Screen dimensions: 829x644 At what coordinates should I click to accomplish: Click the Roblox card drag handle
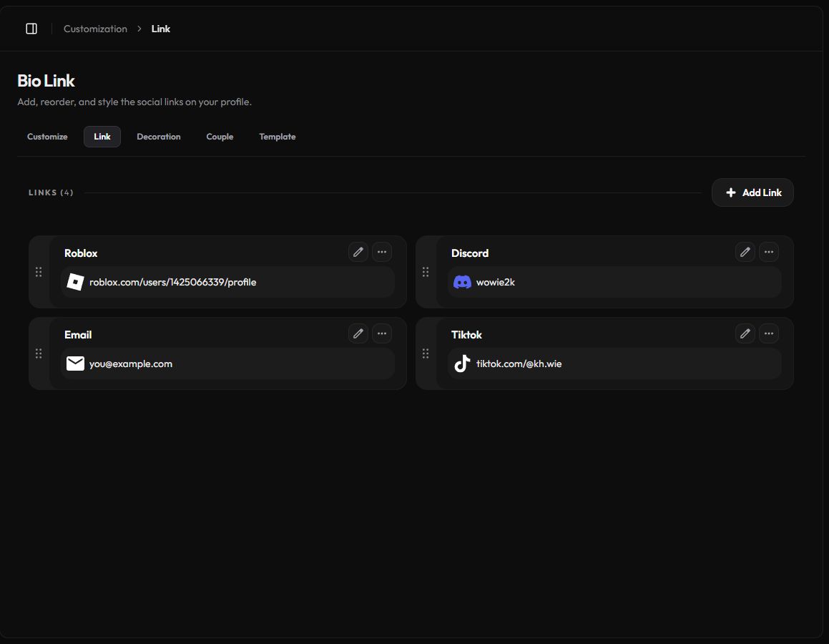pos(39,272)
